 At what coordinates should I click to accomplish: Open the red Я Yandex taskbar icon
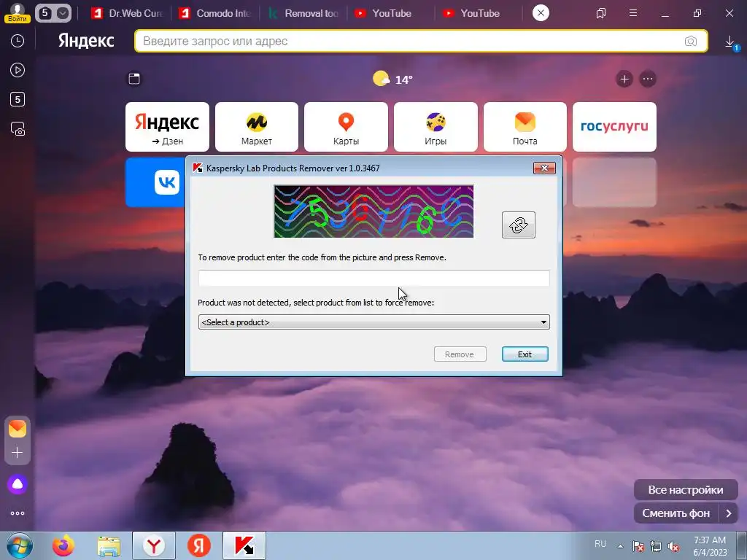[x=199, y=545]
